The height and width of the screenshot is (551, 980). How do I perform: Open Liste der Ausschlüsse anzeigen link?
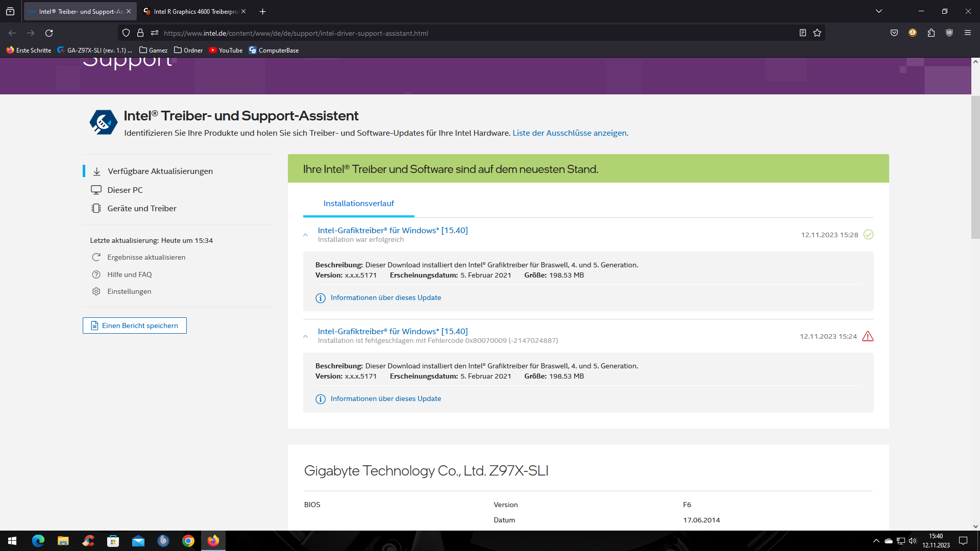pyautogui.click(x=570, y=133)
